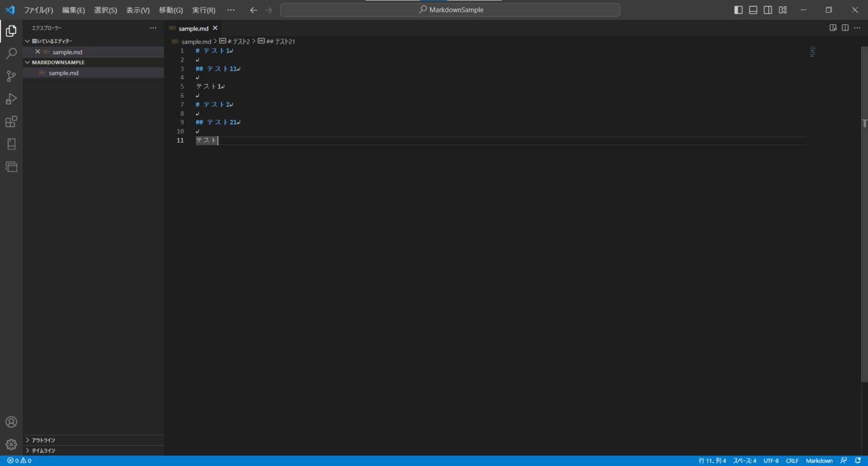Viewport: 868px width, 466px height.
Task: Split the editor to the right
Action: point(845,28)
